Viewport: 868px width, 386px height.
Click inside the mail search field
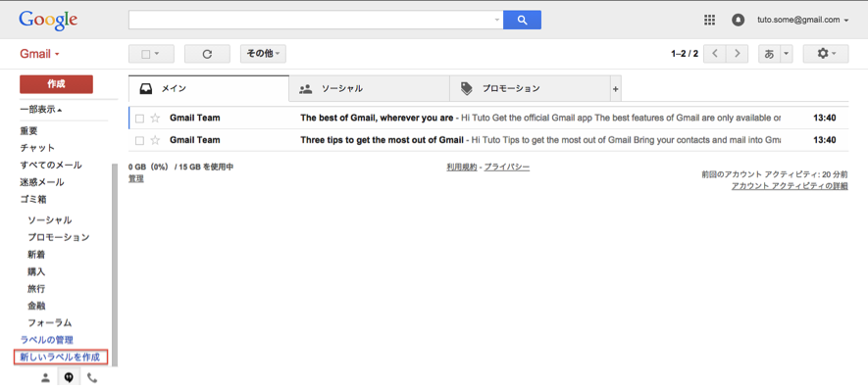(312, 20)
